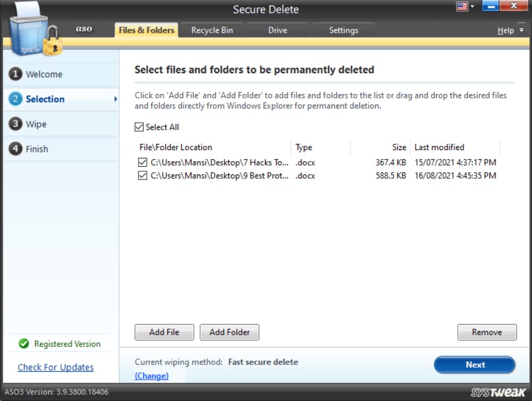The width and height of the screenshot is (532, 401).
Task: Open the Drive tab
Action: 278,30
